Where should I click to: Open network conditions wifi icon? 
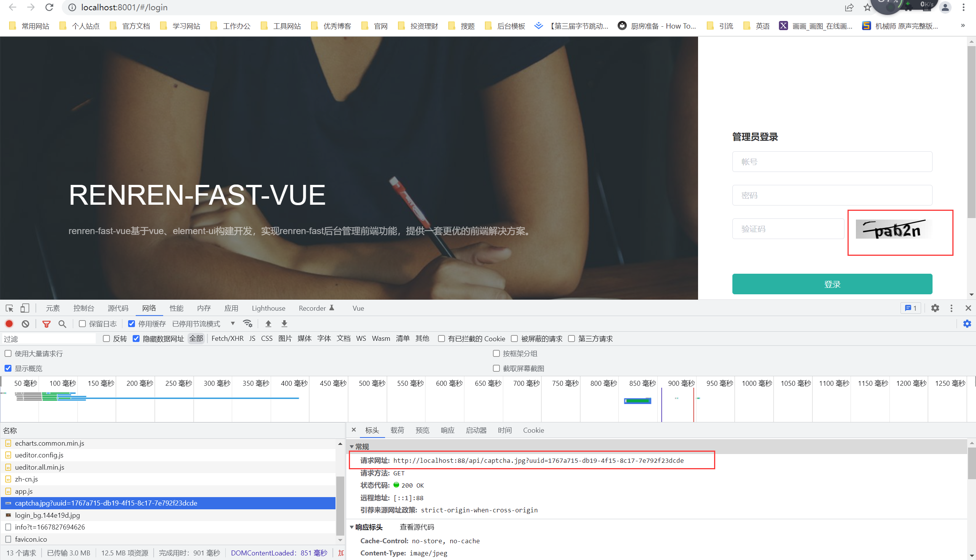248,324
